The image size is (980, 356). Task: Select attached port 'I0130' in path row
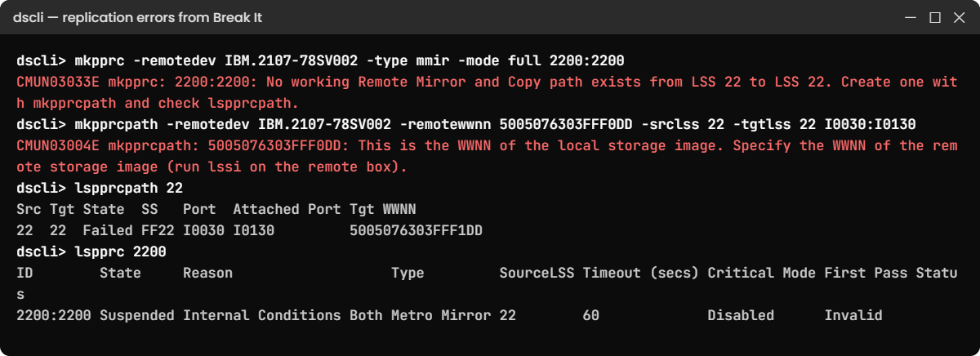[x=253, y=231]
